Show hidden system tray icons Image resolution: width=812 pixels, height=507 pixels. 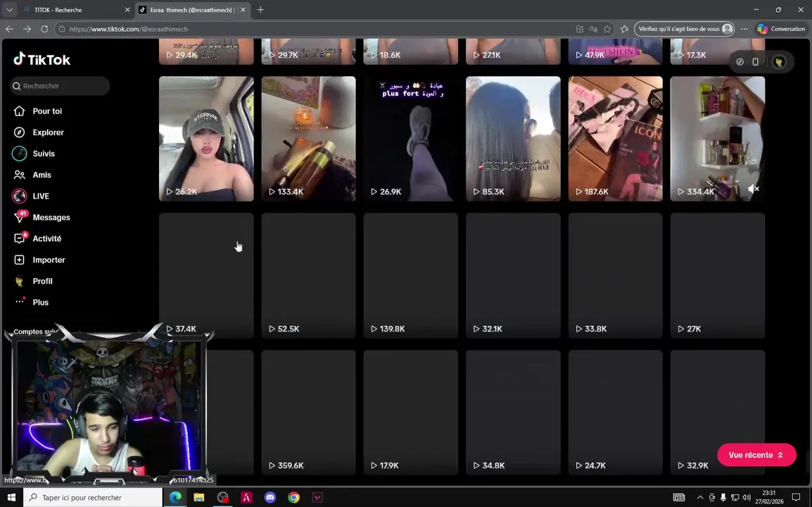700,498
